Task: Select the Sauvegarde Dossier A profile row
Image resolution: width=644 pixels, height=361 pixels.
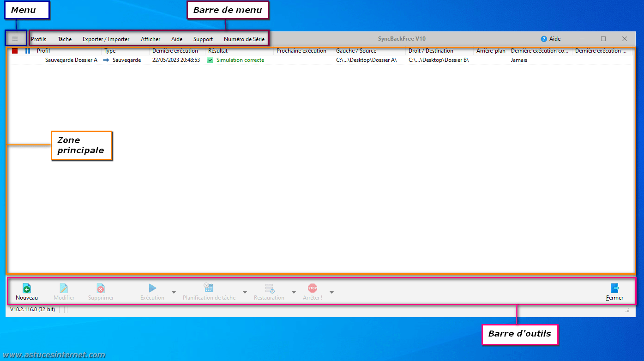Action: click(x=71, y=60)
